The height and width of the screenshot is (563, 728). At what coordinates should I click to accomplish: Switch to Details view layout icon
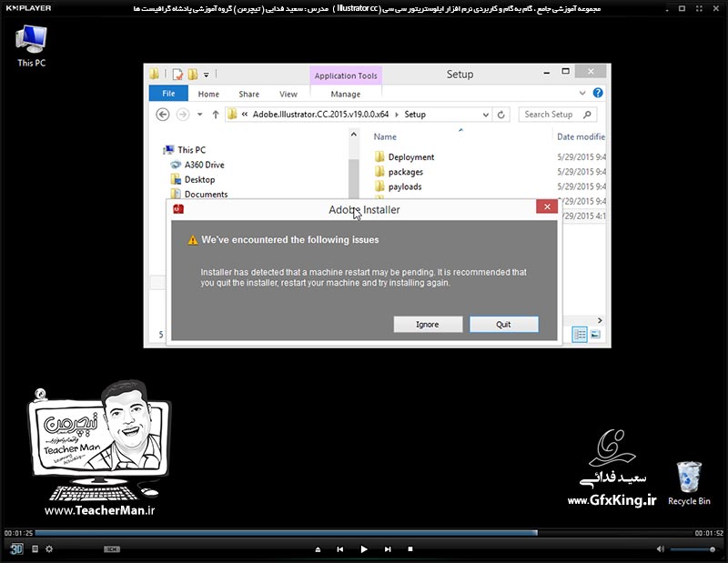tap(580, 334)
